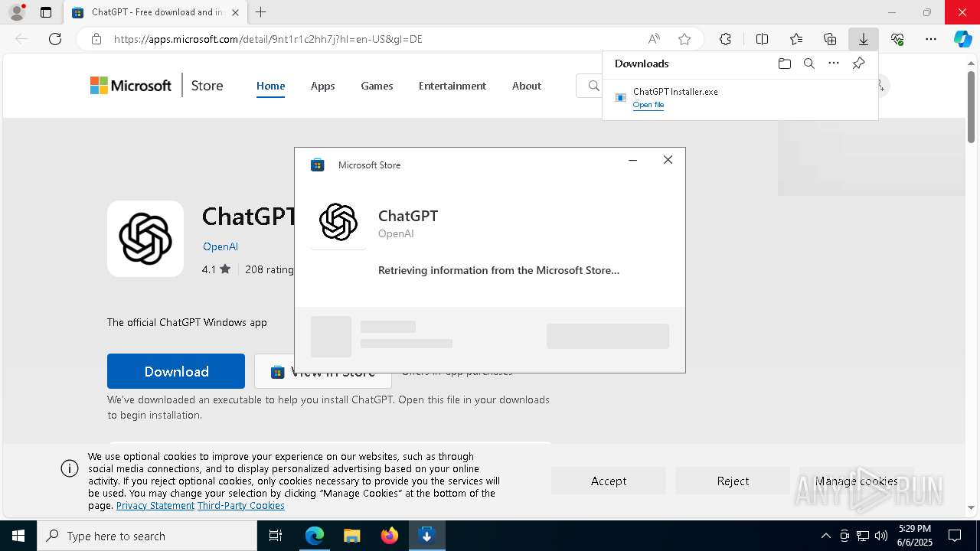Open the Games nav item
Image resolution: width=980 pixels, height=551 pixels.
(x=377, y=86)
